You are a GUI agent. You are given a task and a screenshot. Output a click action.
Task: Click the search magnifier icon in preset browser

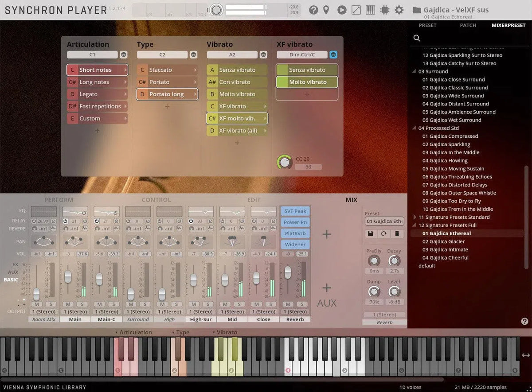(x=417, y=38)
